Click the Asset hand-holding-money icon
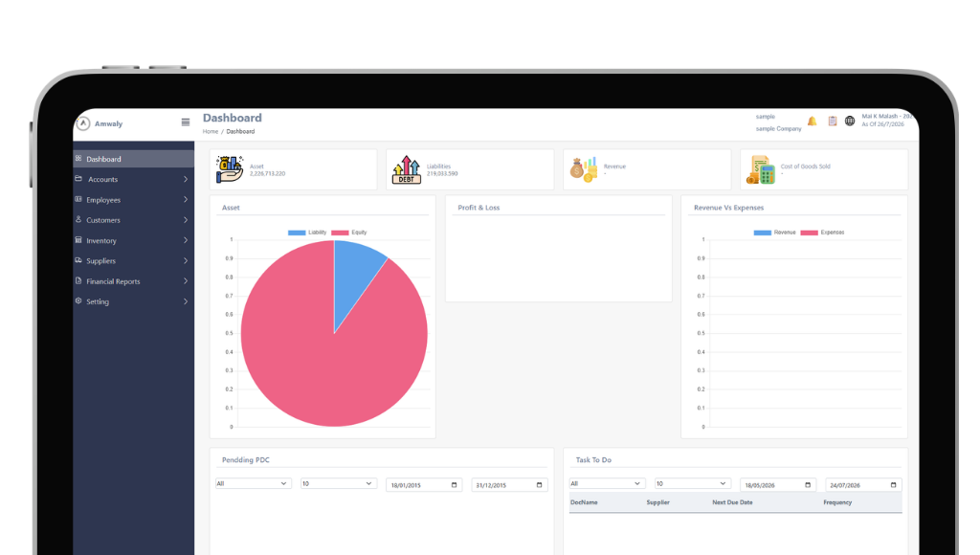This screenshot has height=555, width=980. pyautogui.click(x=230, y=169)
